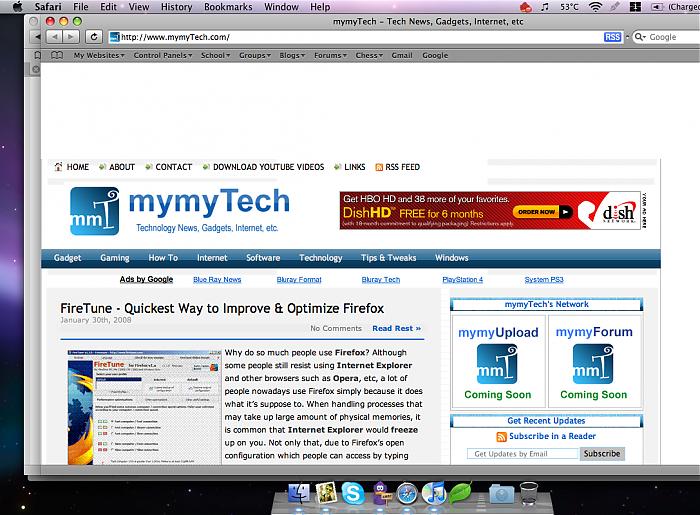Viewport: 700px width, 515px height.
Task: Expand the Blogs bookmarks dropdown
Action: pyautogui.click(x=292, y=55)
